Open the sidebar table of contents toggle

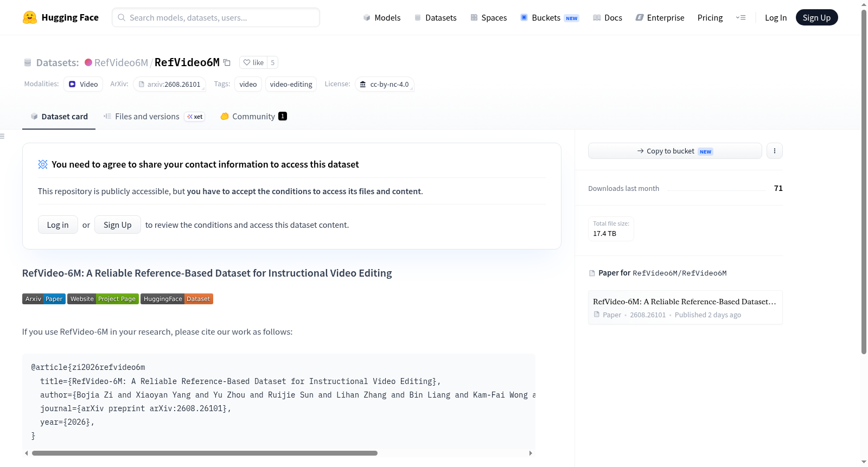click(3, 136)
